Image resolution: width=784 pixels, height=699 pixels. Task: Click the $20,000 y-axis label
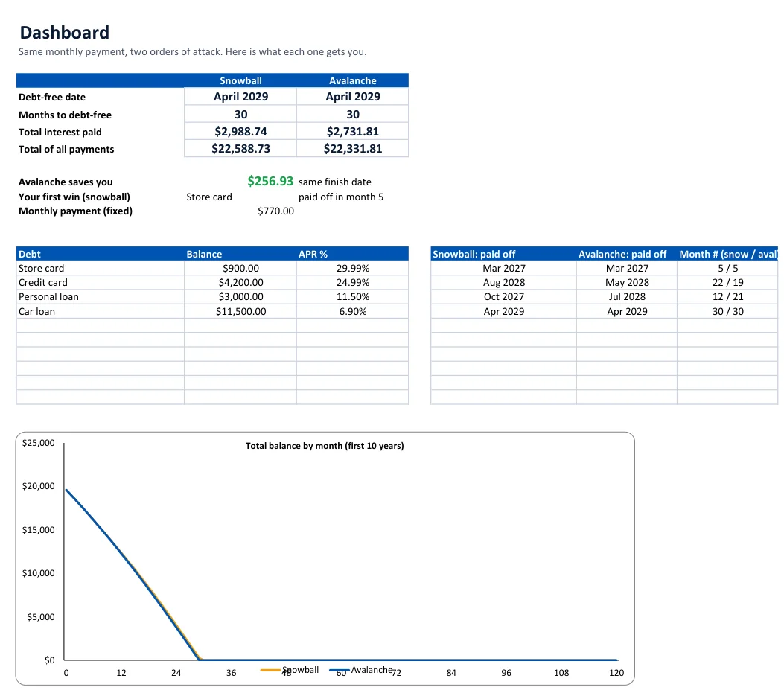[x=39, y=486]
